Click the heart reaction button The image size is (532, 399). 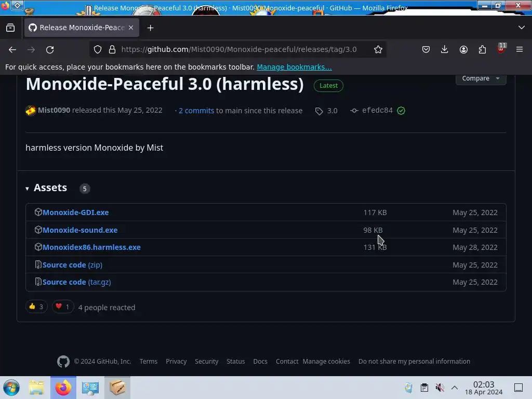point(63,307)
